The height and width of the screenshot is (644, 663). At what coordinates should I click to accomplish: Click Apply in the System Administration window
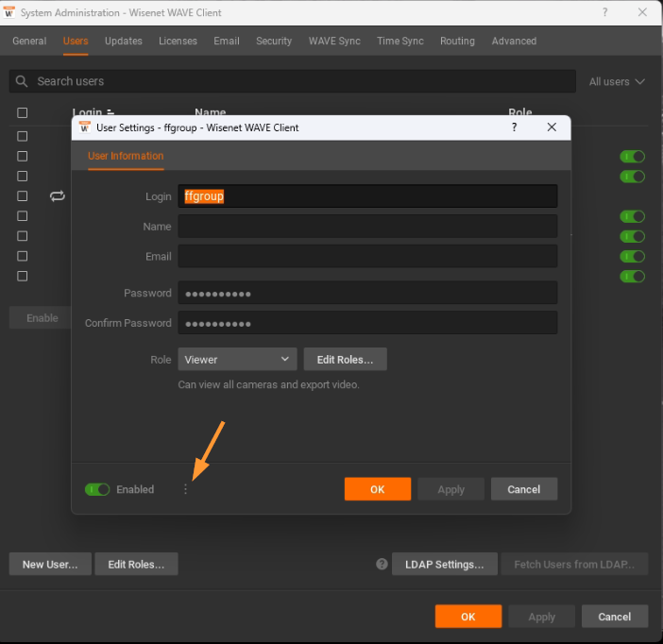coord(542,617)
